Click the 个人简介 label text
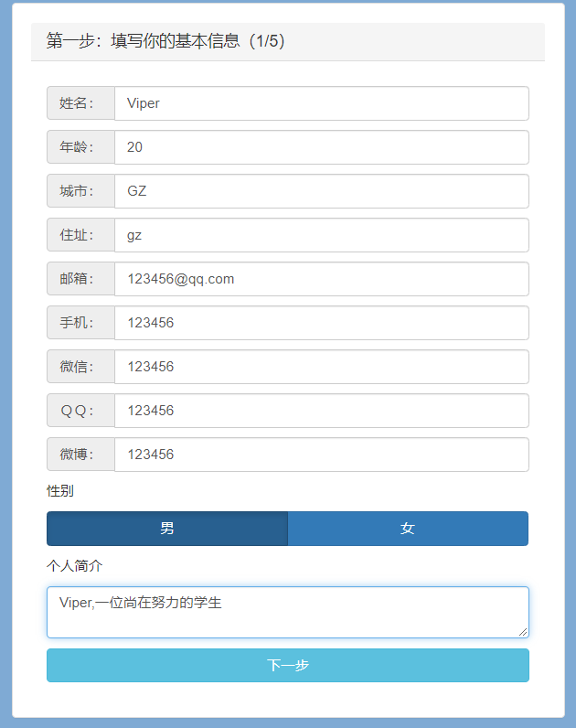This screenshot has width=576, height=728. point(74,565)
